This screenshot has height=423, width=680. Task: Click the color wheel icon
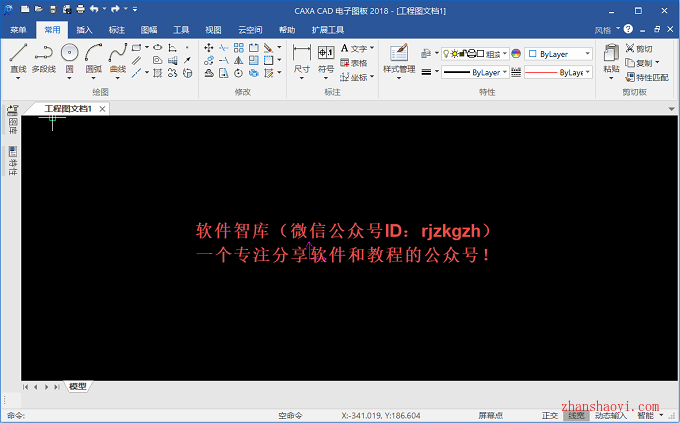pyautogui.click(x=516, y=53)
